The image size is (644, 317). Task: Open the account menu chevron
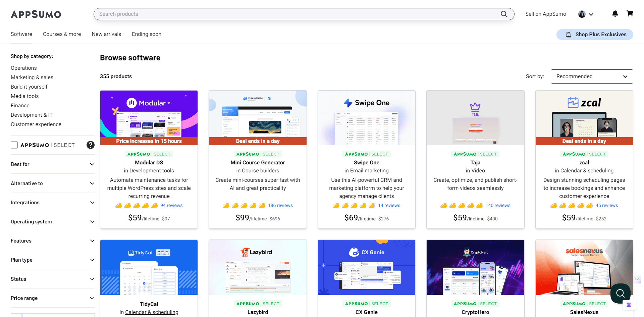[x=591, y=14]
